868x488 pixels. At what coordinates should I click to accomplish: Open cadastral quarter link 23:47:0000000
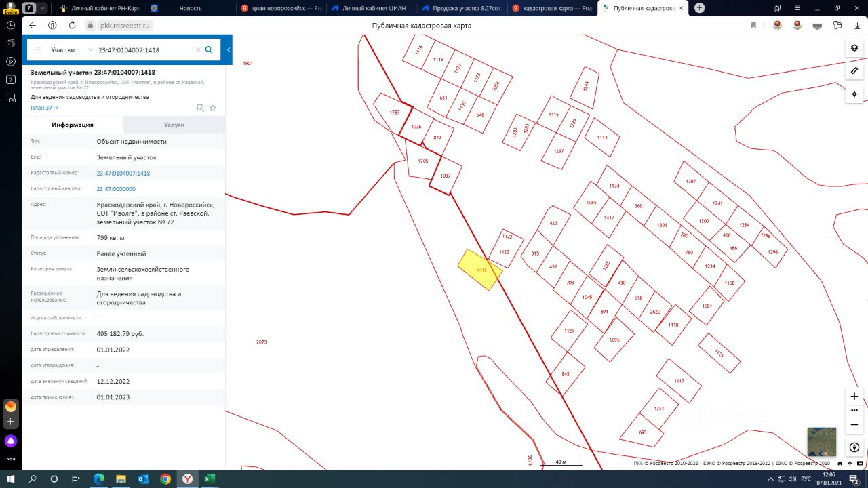click(116, 189)
